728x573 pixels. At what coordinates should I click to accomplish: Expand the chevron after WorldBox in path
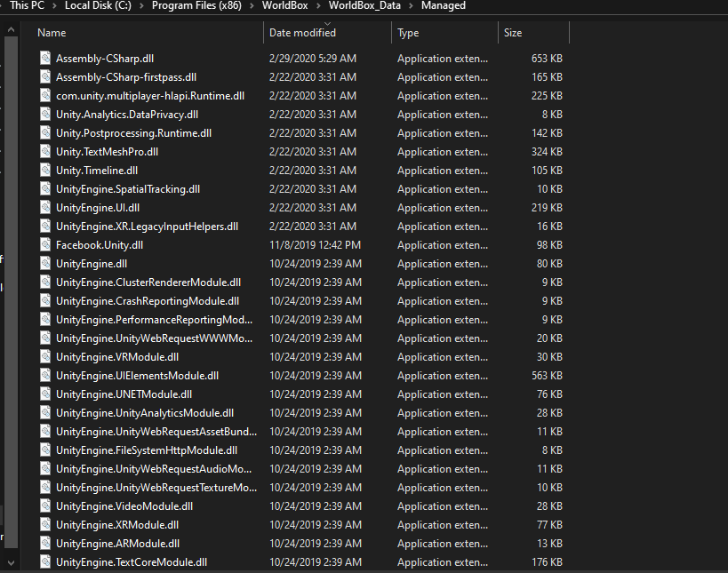pyautogui.click(x=318, y=5)
